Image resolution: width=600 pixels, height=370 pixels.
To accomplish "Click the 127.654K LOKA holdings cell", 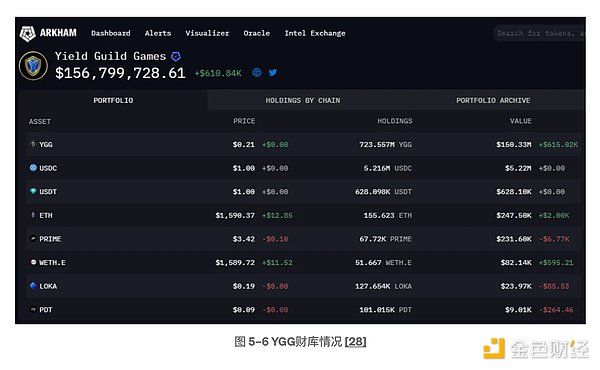I will (x=383, y=286).
